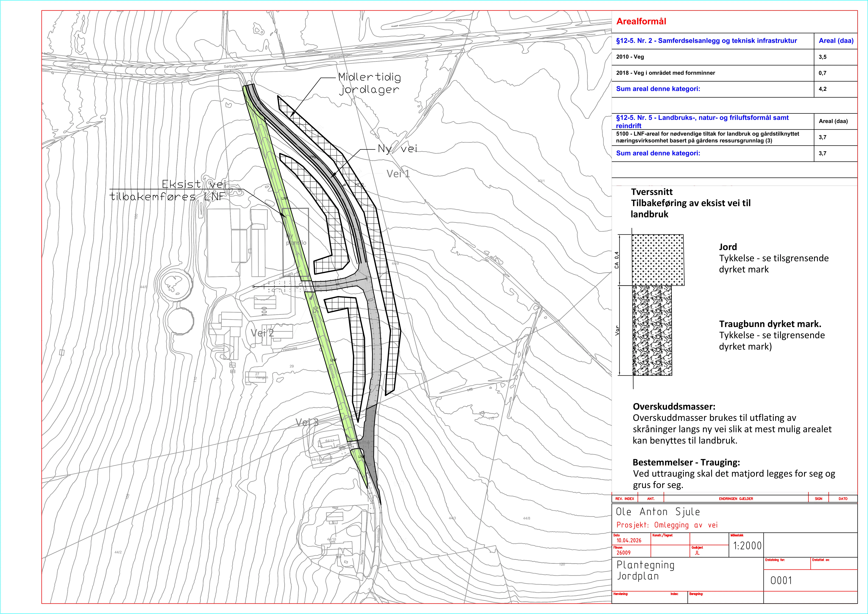Click the 'Ny vei' map label
Image resolution: width=868 pixels, height=614 pixels.
(x=397, y=149)
